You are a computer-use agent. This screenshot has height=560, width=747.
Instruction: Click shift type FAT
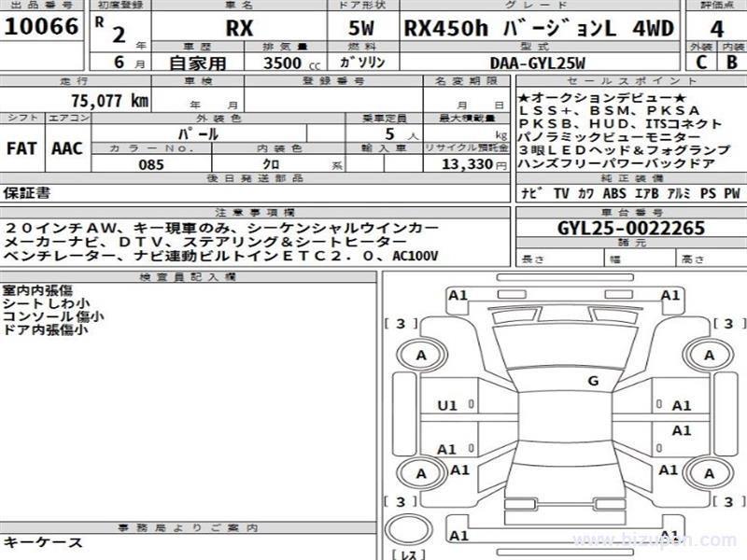point(21,148)
